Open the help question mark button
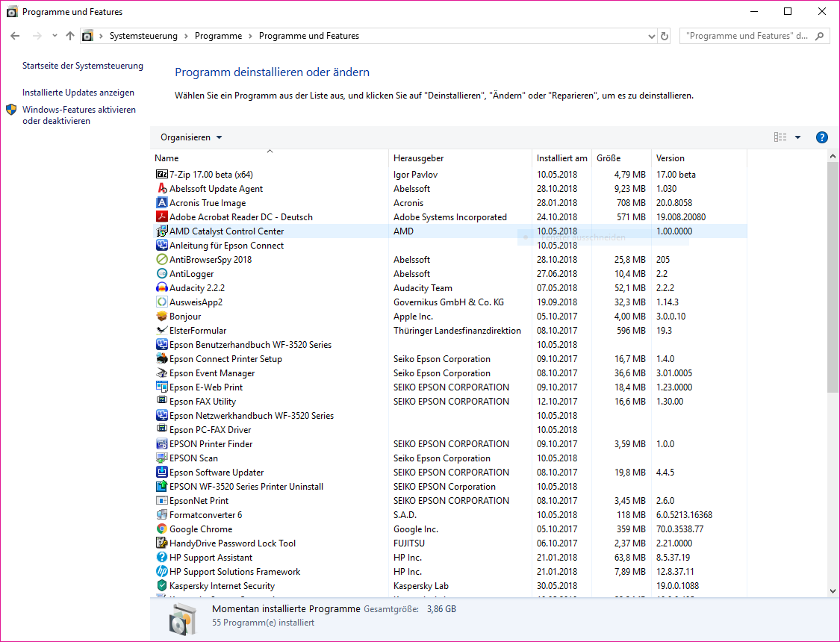The width and height of the screenshot is (840, 642). (821, 137)
